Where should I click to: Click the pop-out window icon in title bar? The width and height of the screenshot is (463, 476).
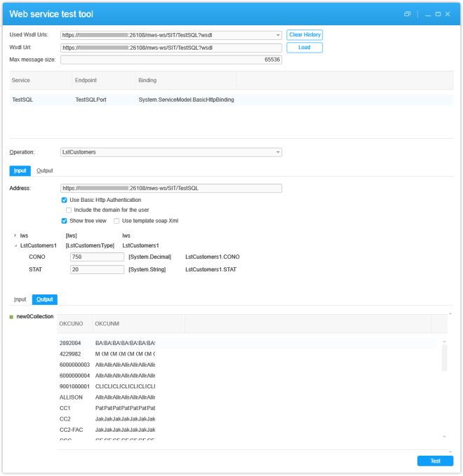[x=407, y=14]
